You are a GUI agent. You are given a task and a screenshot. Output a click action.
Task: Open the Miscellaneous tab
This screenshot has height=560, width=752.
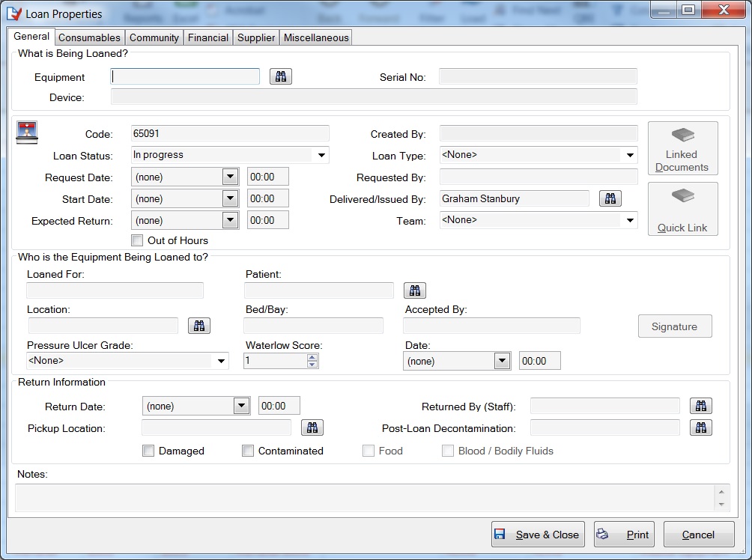tap(316, 38)
